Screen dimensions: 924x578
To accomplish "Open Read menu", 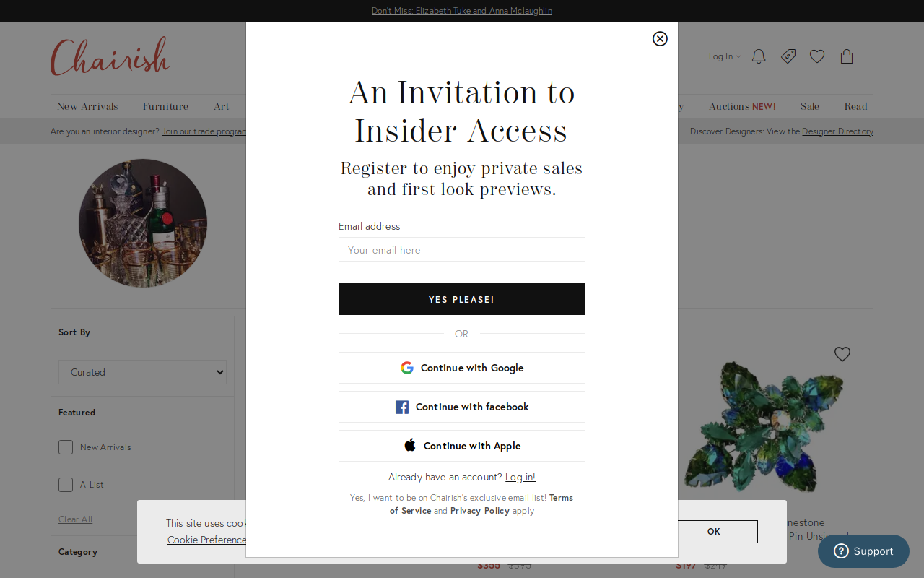I will pyautogui.click(x=855, y=106).
